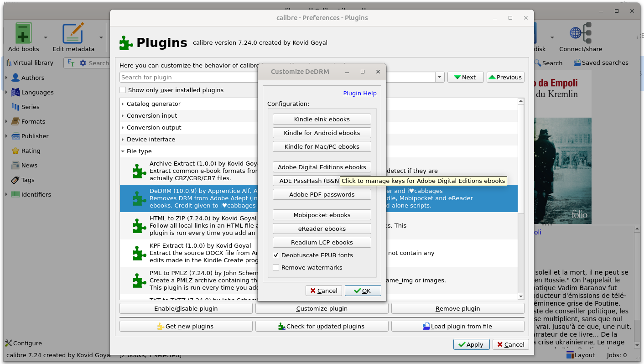Click the Remove plugin button

tap(457, 308)
